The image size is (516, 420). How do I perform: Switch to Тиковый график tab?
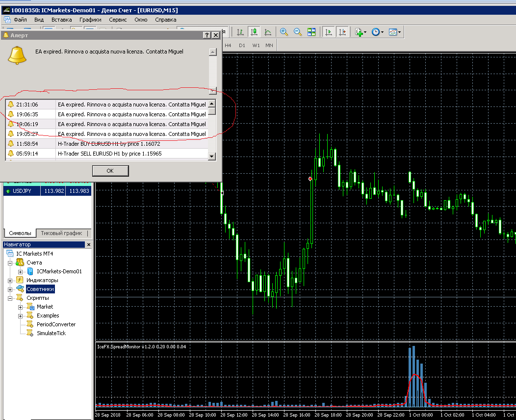tap(61, 233)
